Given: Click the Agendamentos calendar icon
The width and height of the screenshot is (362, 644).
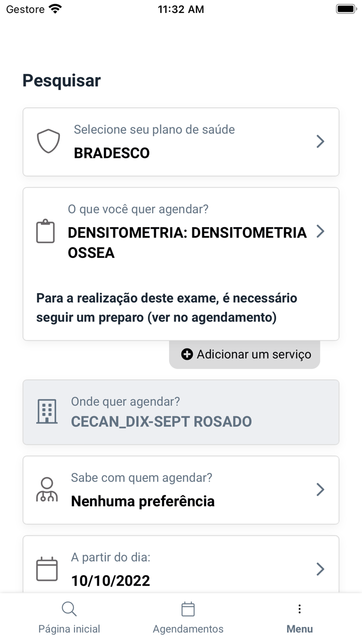Looking at the screenshot, I should pos(188,609).
